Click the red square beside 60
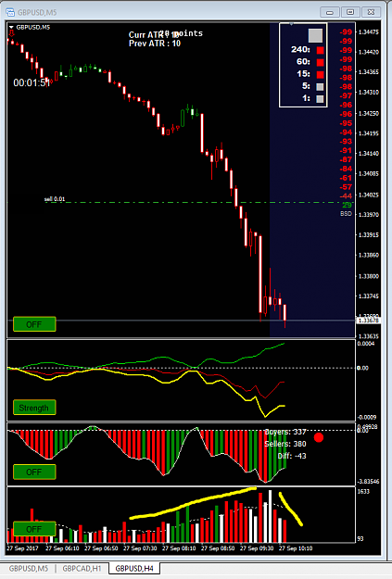This screenshot has width=392, height=579. tap(320, 62)
